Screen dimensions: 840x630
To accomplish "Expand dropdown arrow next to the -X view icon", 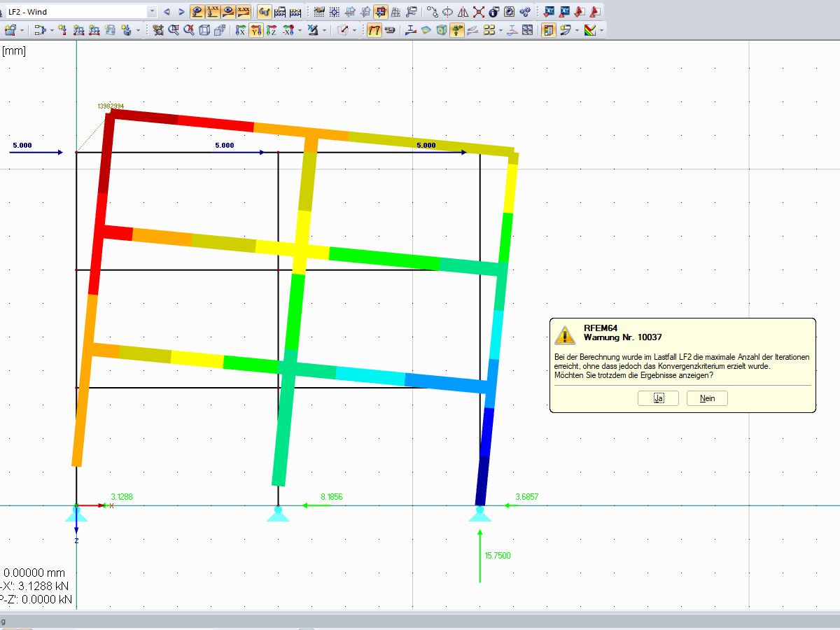I will 300,30.
